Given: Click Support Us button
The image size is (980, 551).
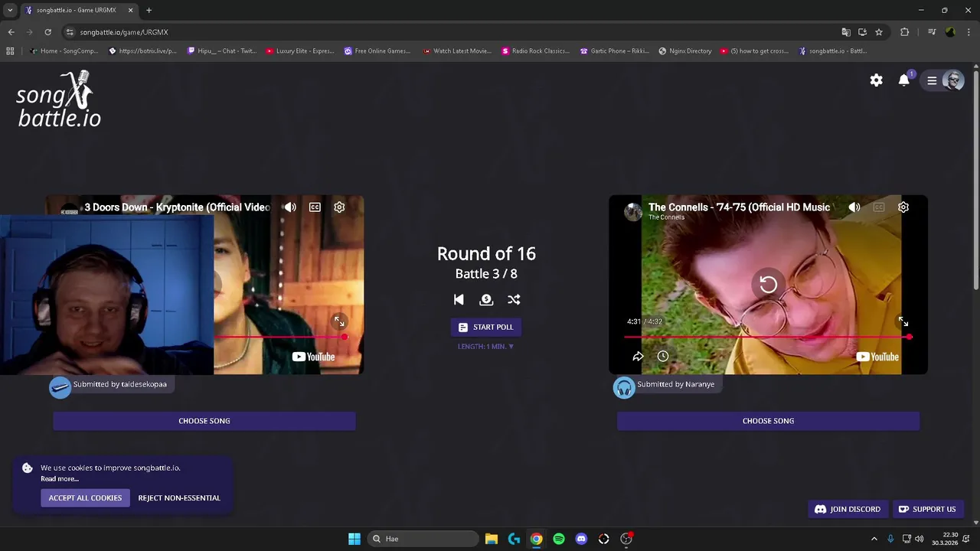Looking at the screenshot, I should pyautogui.click(x=927, y=509).
